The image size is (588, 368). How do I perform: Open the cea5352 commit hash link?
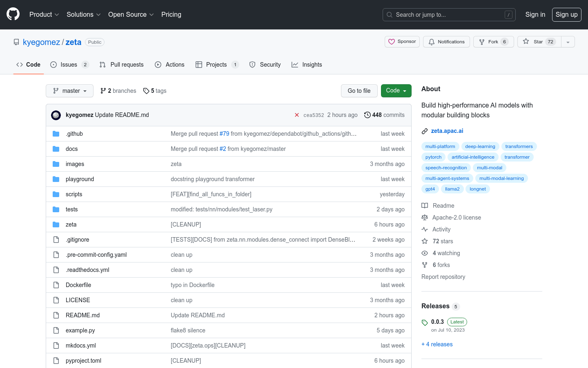click(314, 115)
